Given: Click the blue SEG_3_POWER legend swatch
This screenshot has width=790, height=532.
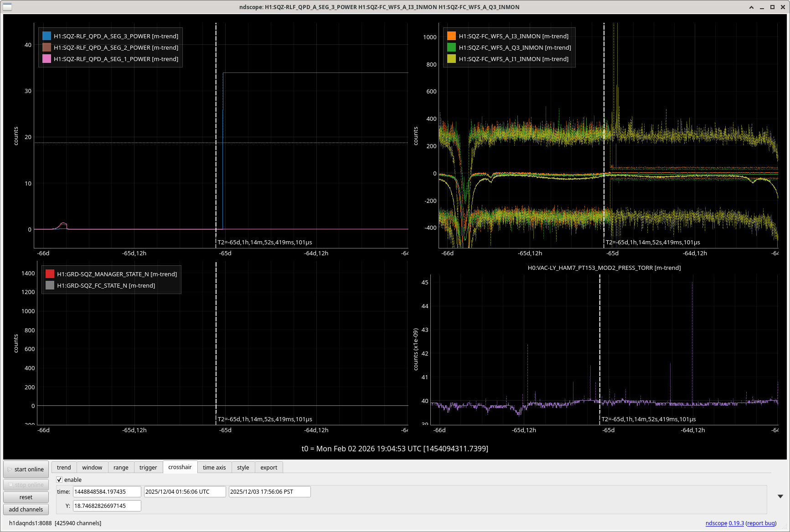Looking at the screenshot, I should (x=46, y=36).
